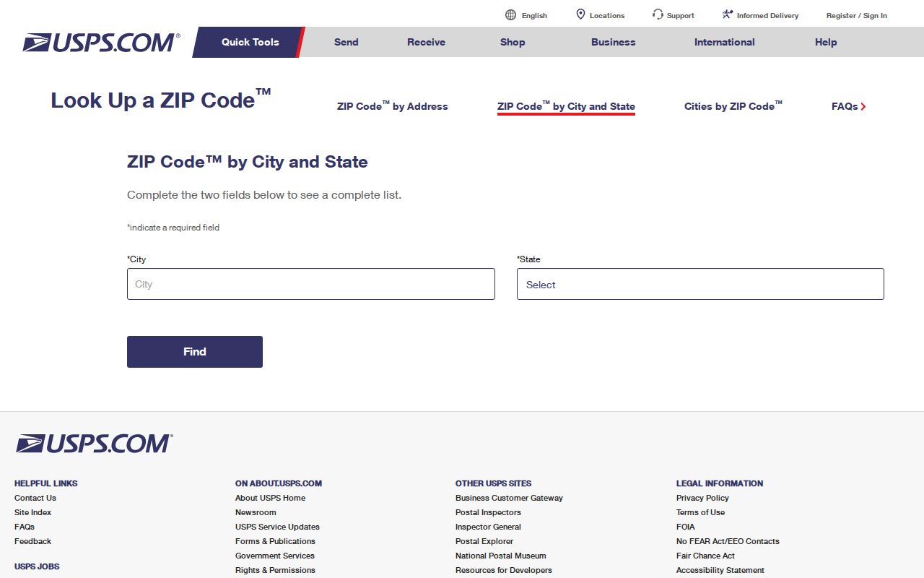Image resolution: width=924 pixels, height=578 pixels.
Task: Click the red FAQs chevron arrow
Action: click(863, 107)
